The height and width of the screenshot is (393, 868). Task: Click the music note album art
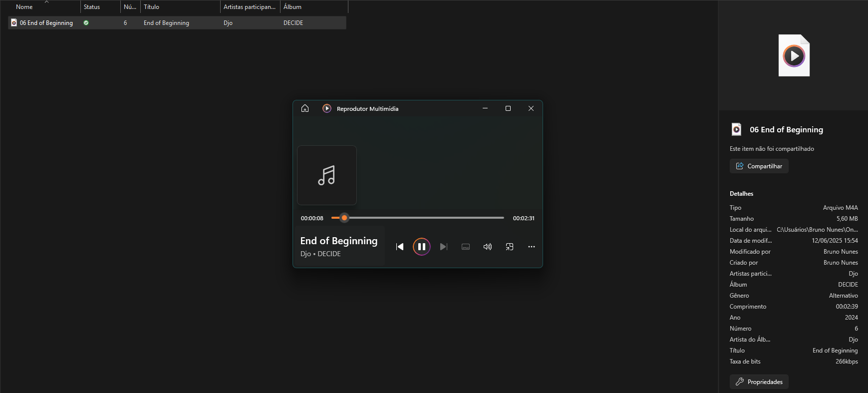pos(327,175)
